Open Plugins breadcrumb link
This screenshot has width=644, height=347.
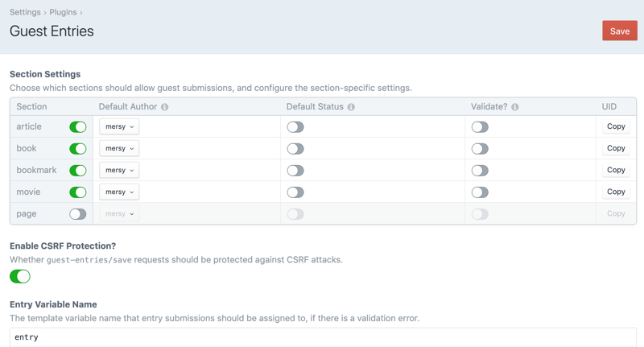[63, 12]
